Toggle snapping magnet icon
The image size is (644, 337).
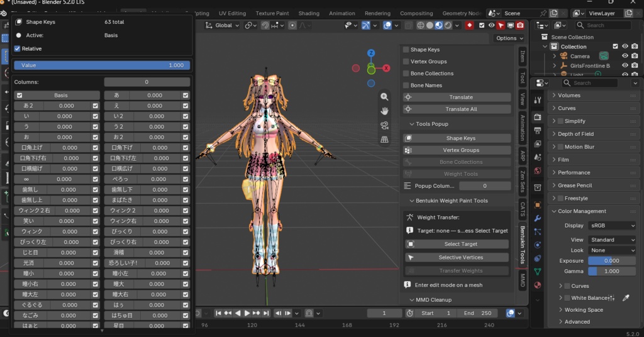(265, 25)
